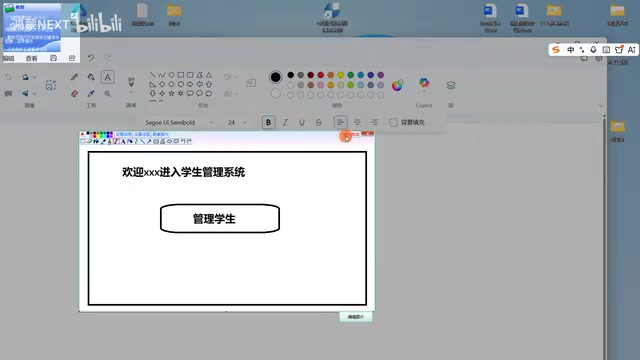640x360 pixels.
Task: Pick the straight Line shape
Action: coord(152,75)
